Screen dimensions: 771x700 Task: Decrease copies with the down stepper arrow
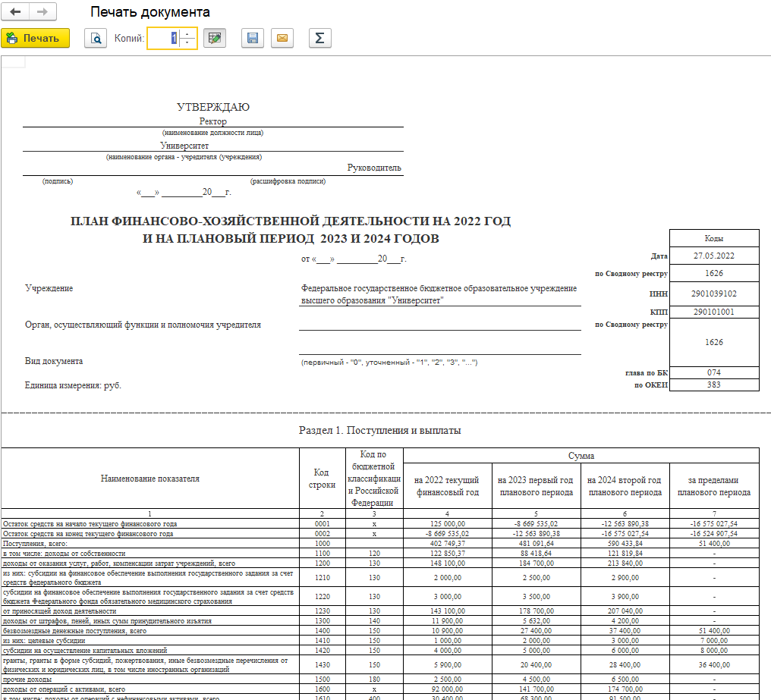(187, 43)
